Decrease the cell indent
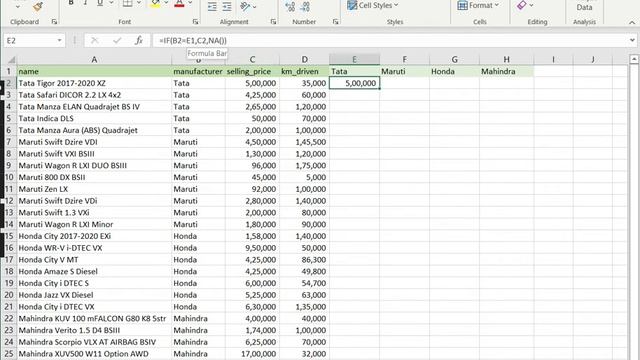This screenshot has height=360, width=640. [212, 6]
